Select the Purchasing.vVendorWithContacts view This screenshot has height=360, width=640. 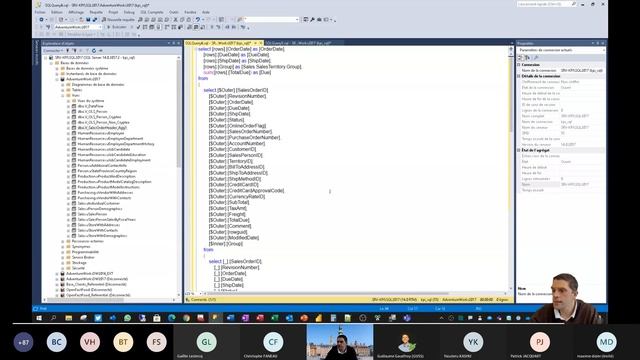[x=104, y=198]
